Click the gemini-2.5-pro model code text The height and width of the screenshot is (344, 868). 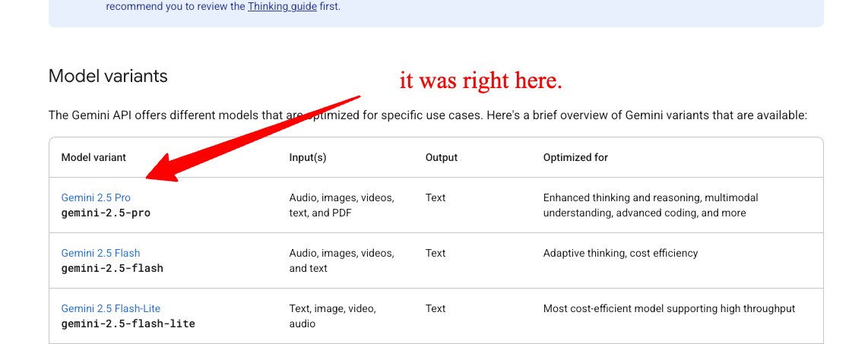tap(106, 213)
